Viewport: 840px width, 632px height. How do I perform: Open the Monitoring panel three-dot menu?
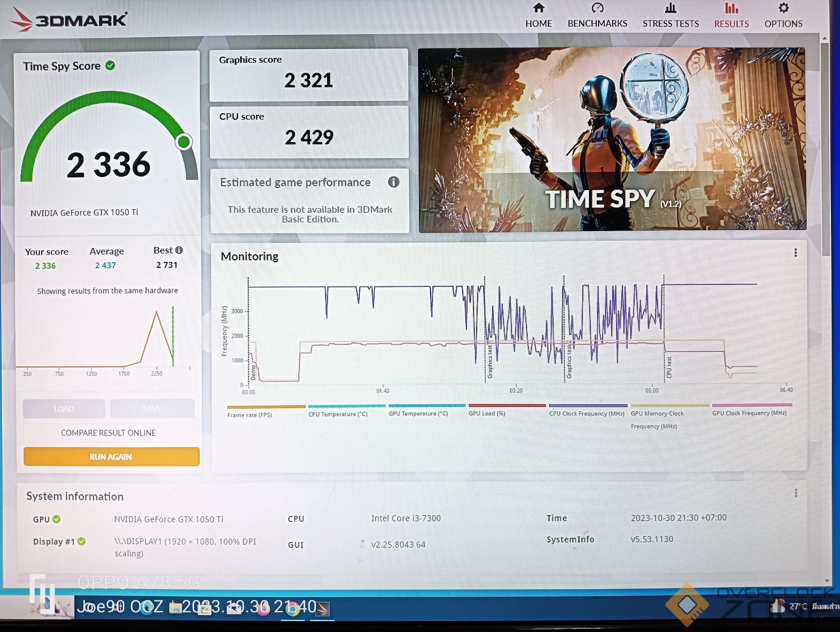795,253
